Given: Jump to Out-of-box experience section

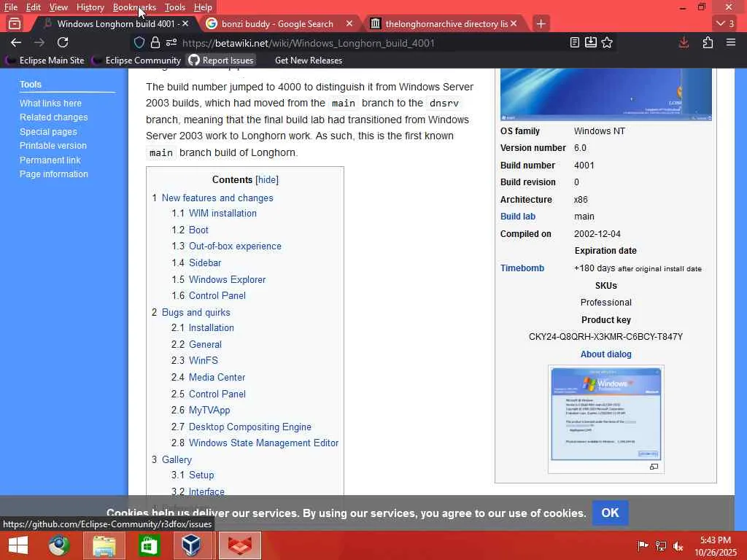Looking at the screenshot, I should (235, 246).
